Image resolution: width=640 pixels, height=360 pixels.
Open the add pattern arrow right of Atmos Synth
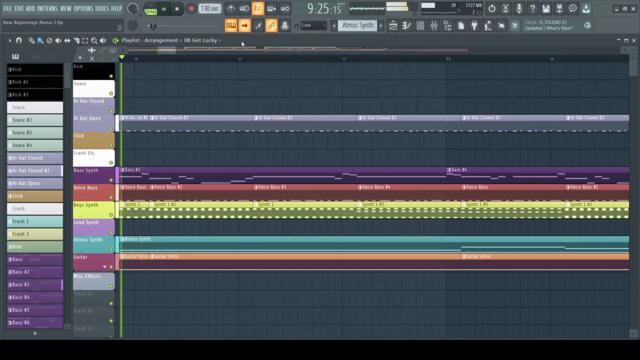click(x=381, y=26)
